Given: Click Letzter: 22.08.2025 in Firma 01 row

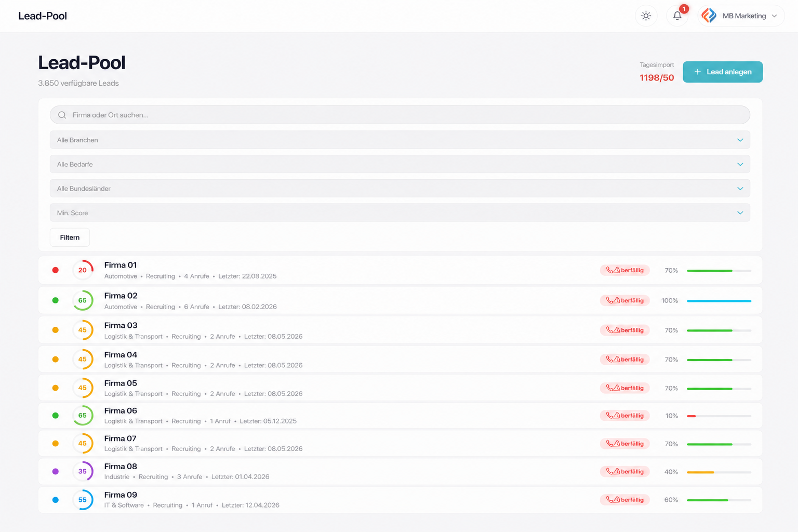Looking at the screenshot, I should click(x=247, y=276).
